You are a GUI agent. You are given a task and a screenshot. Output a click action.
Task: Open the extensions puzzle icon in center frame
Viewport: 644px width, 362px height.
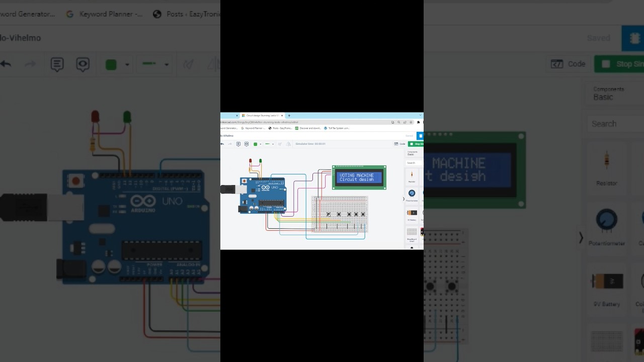(418, 122)
